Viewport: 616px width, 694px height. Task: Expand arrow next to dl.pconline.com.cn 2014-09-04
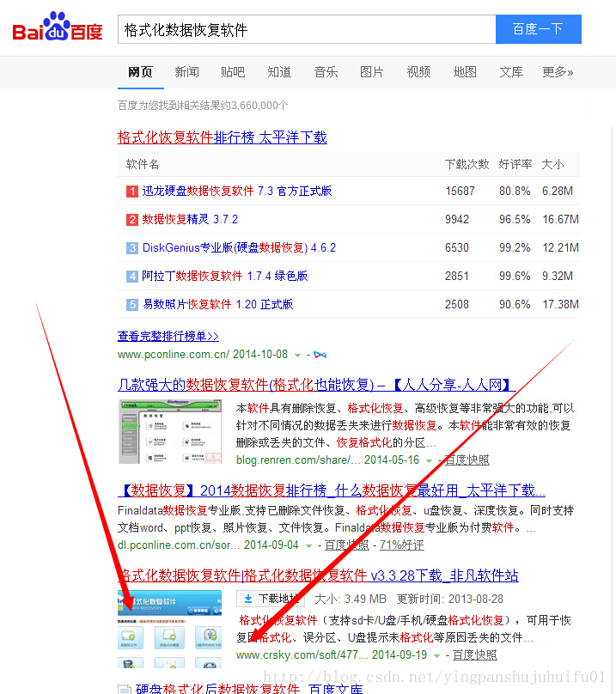(308, 546)
